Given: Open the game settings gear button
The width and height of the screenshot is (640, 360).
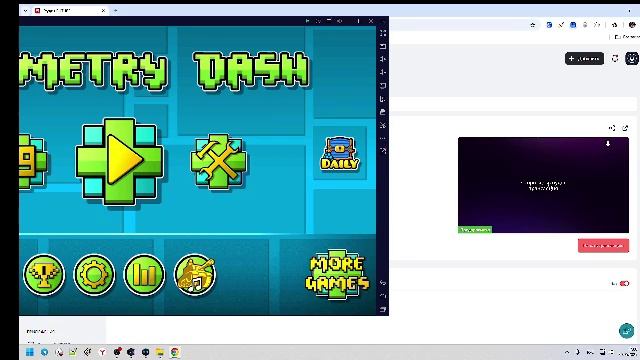Looking at the screenshot, I should click(x=94, y=274).
